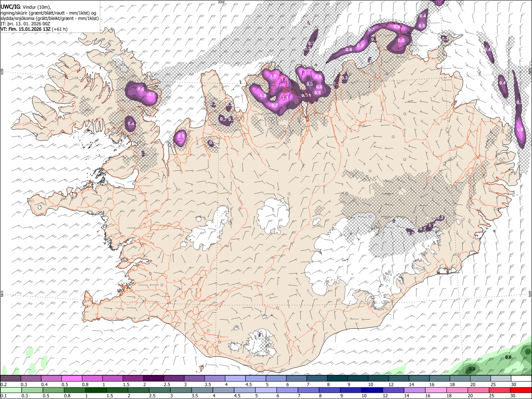Pick the bright pink top-row swatch after 0.5
The image size is (532, 399).
[x=72, y=378]
